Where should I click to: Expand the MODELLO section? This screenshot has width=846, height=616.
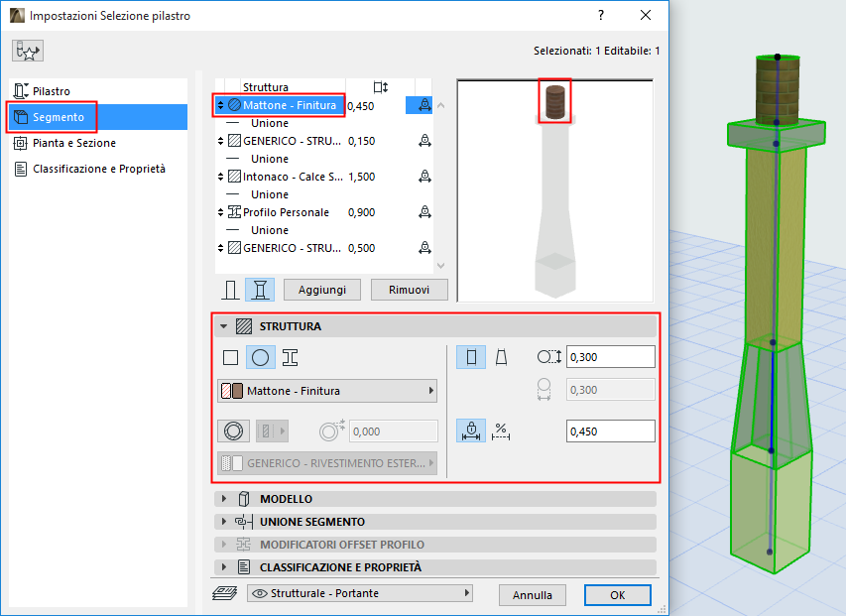pyautogui.click(x=434, y=499)
